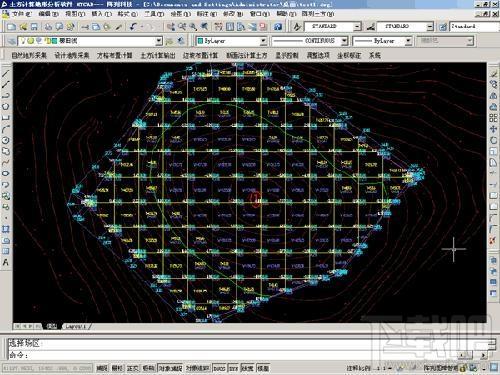
Task: Click the Open file icon
Action: tap(23, 27)
